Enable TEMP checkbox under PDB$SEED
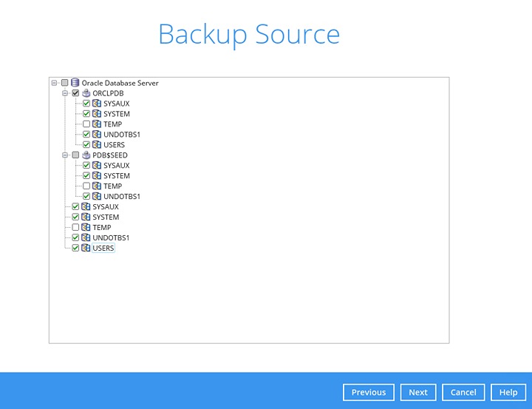 (86, 186)
